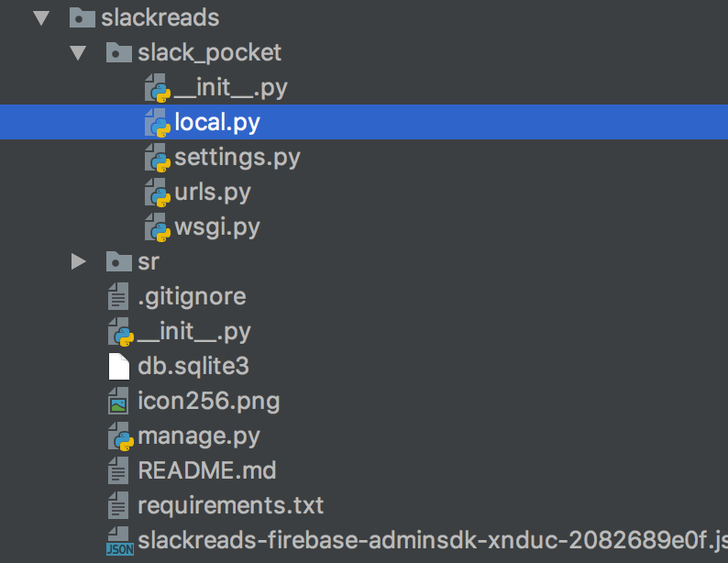Click the text icon of requirements.txt
This screenshot has height=563, width=728.
(118, 505)
